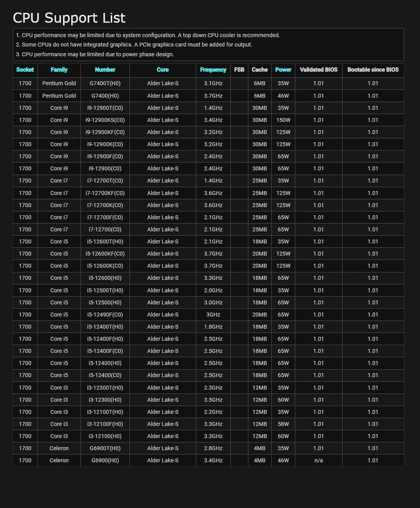Sort table by Core column

pyautogui.click(x=163, y=70)
